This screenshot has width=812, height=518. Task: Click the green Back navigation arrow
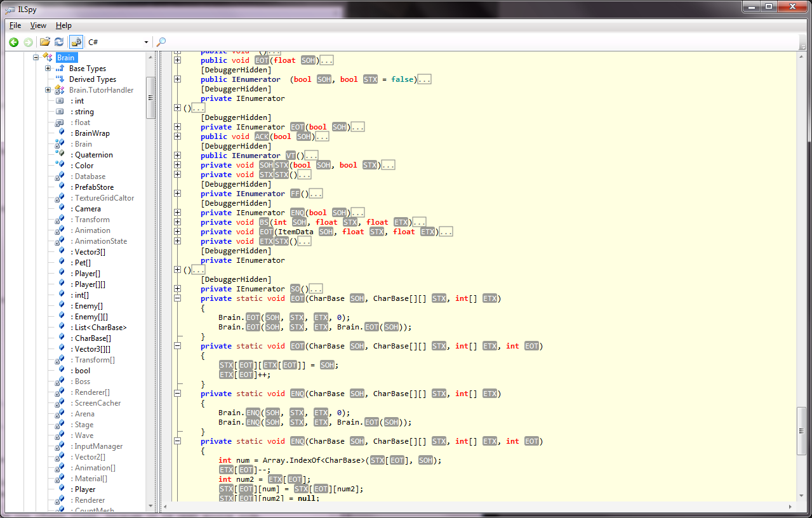pos(13,42)
